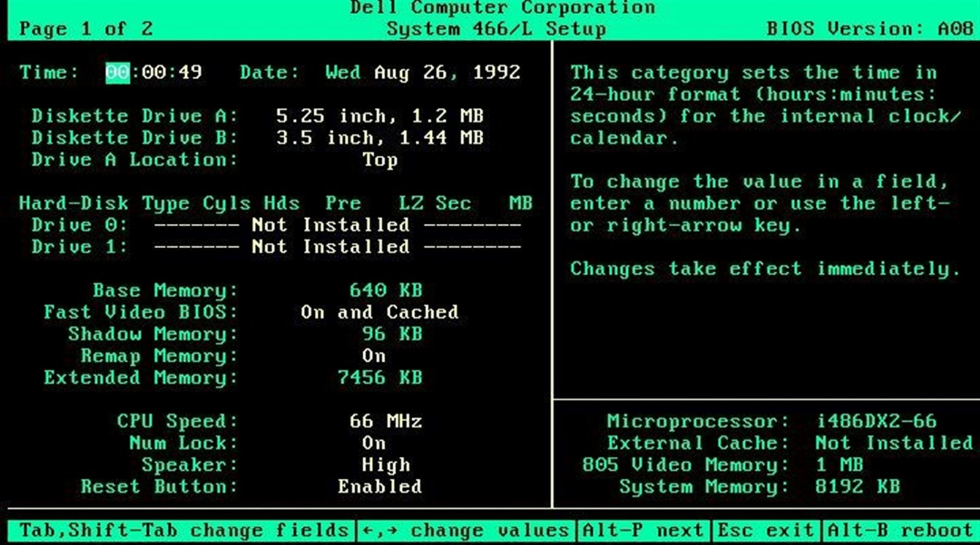
Task: Toggle Num Lock On setting
Action: 374,443
